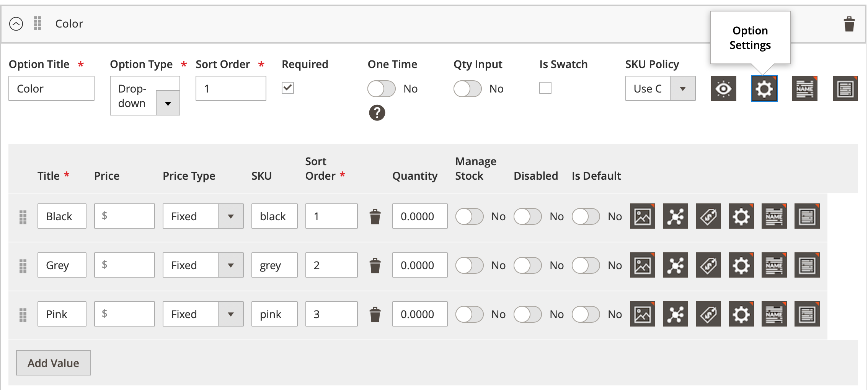The width and height of the screenshot is (868, 390).
Task: Click the drag handle of the Black row
Action: tap(23, 217)
